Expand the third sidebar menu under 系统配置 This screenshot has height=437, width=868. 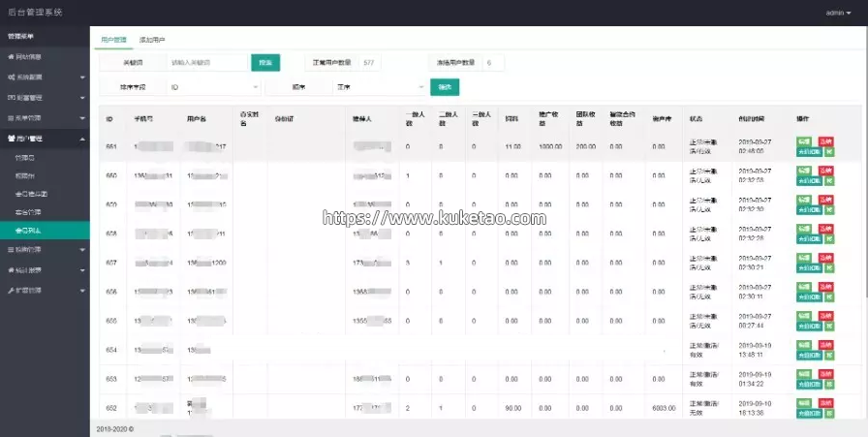pos(45,98)
